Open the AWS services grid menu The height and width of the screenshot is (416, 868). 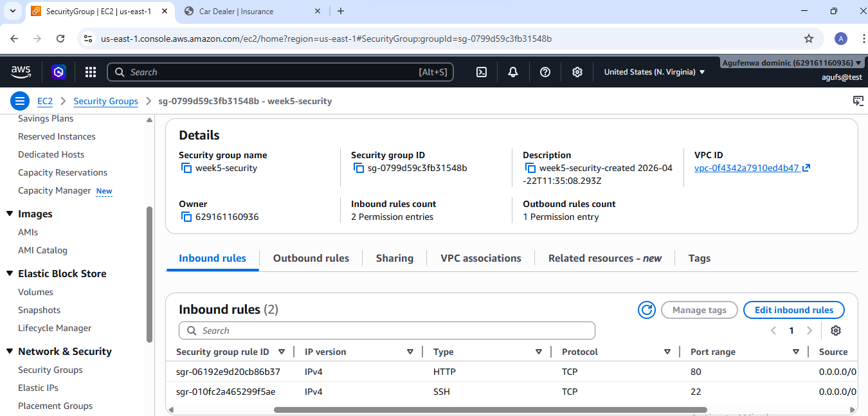click(x=91, y=72)
